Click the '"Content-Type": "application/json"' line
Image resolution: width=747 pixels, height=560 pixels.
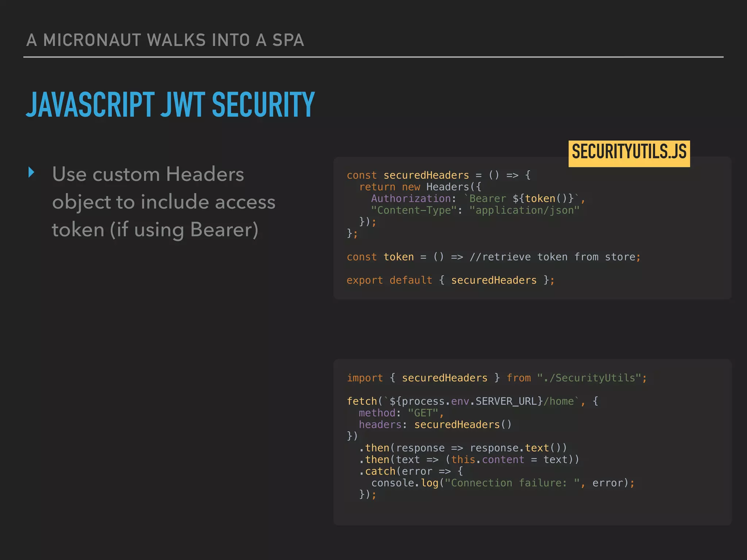pos(475,210)
